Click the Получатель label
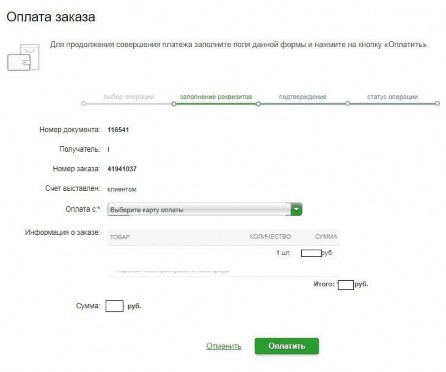Screen dimensions: 446x372 [x=80, y=149]
